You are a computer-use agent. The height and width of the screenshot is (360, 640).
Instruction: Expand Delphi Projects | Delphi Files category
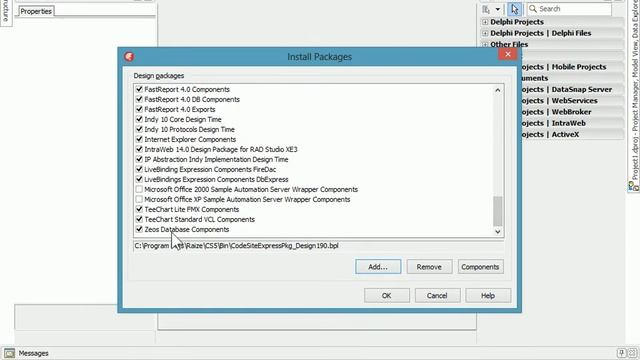(x=485, y=33)
